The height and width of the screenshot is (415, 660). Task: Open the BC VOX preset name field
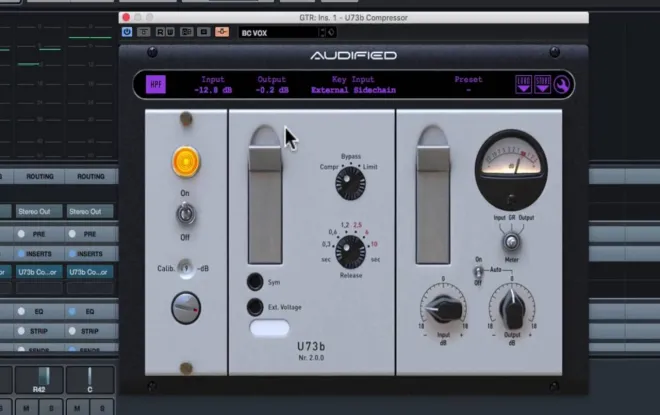[279, 33]
